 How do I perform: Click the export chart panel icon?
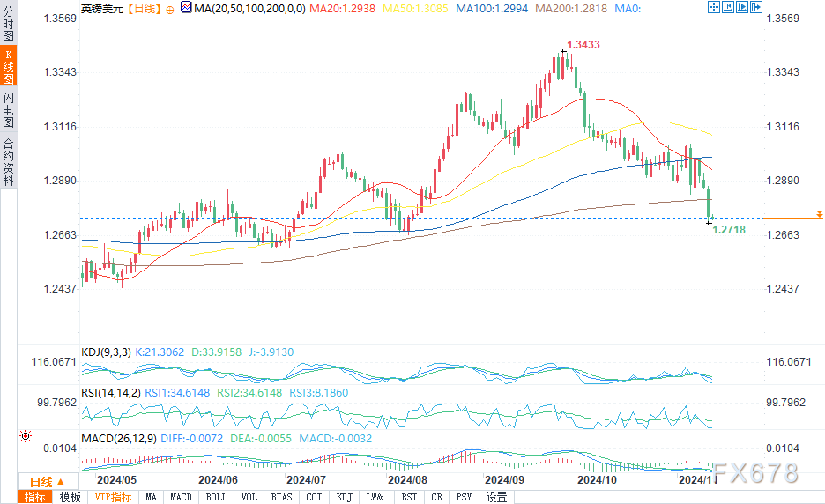[756, 7]
